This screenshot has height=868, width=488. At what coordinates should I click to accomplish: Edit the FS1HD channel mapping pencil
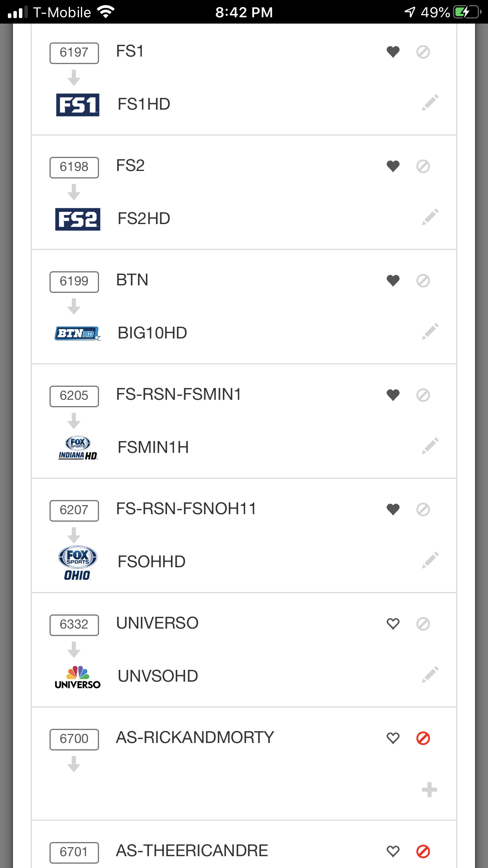(430, 103)
